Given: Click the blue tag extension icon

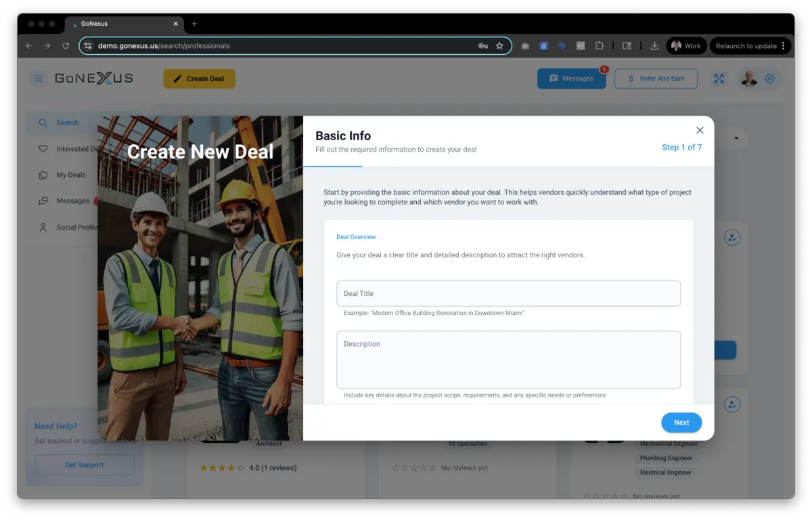Looking at the screenshot, I should click(562, 46).
